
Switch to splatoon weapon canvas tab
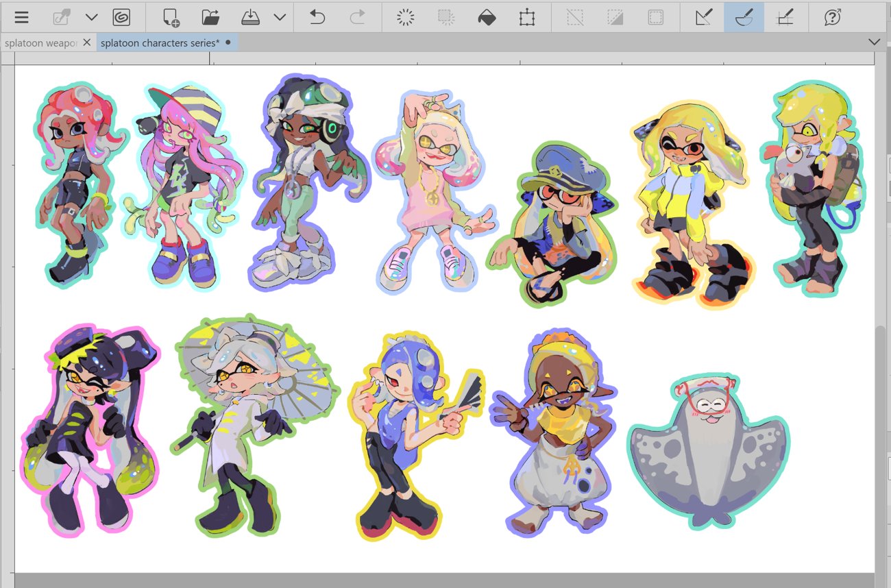click(x=40, y=42)
